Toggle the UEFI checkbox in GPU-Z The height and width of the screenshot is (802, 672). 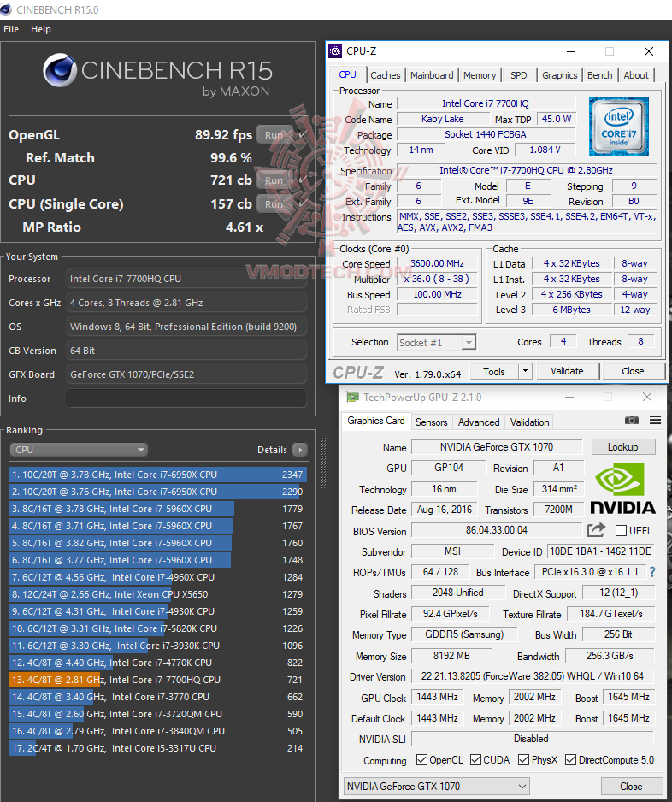pos(621,530)
